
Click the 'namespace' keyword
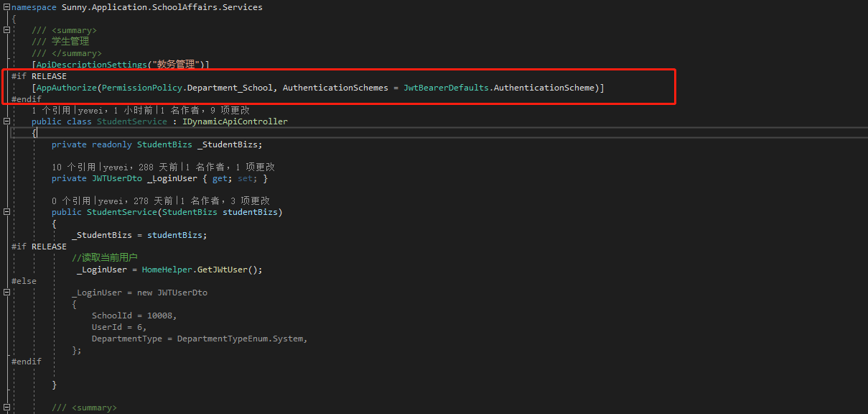(34, 8)
